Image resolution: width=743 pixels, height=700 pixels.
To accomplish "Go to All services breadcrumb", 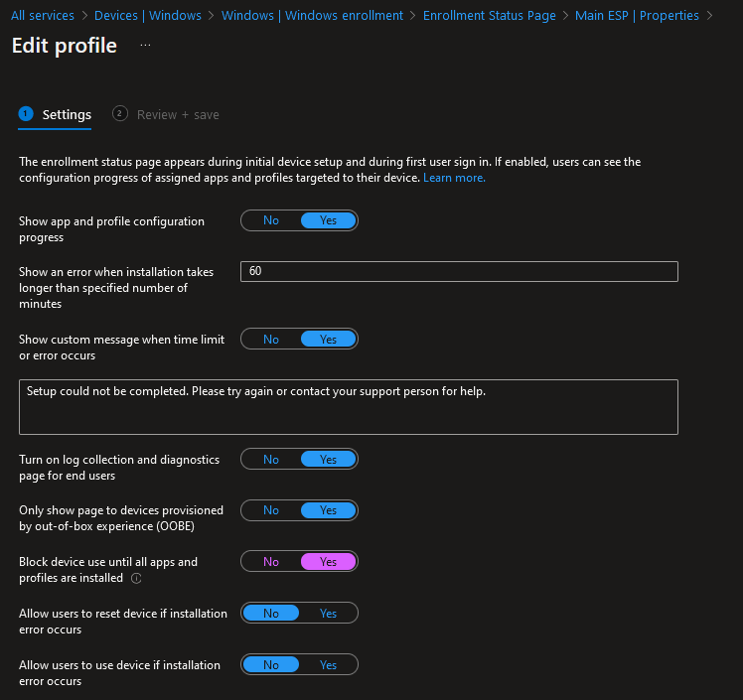I will click(43, 16).
